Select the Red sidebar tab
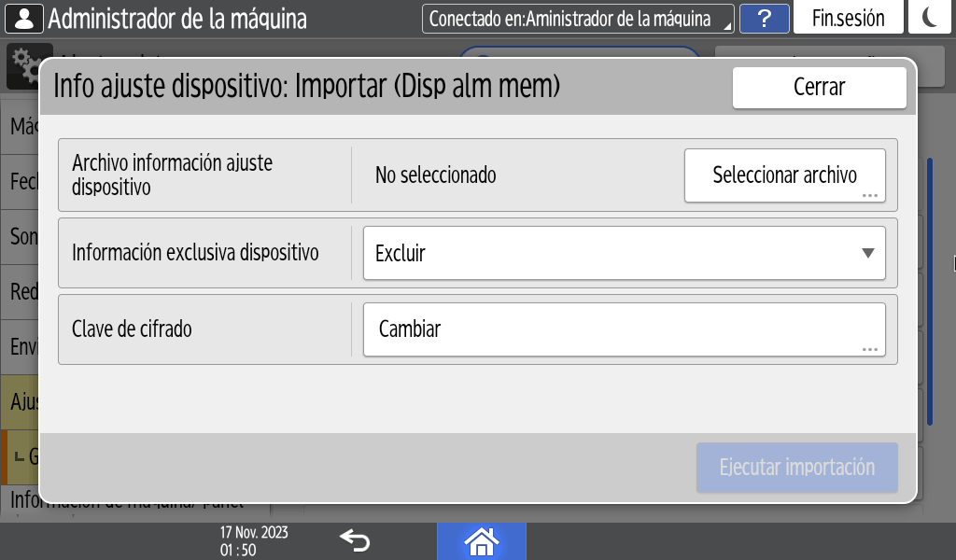Viewport: 956px width, 560px height. [21, 292]
